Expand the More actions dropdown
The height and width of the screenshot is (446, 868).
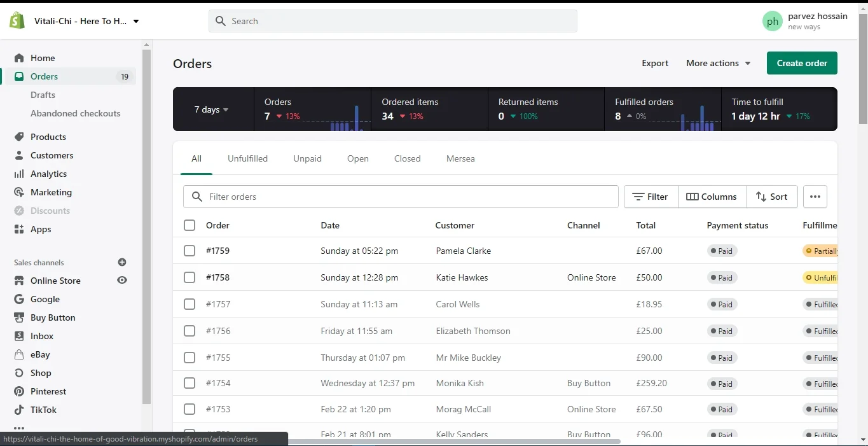coord(718,63)
